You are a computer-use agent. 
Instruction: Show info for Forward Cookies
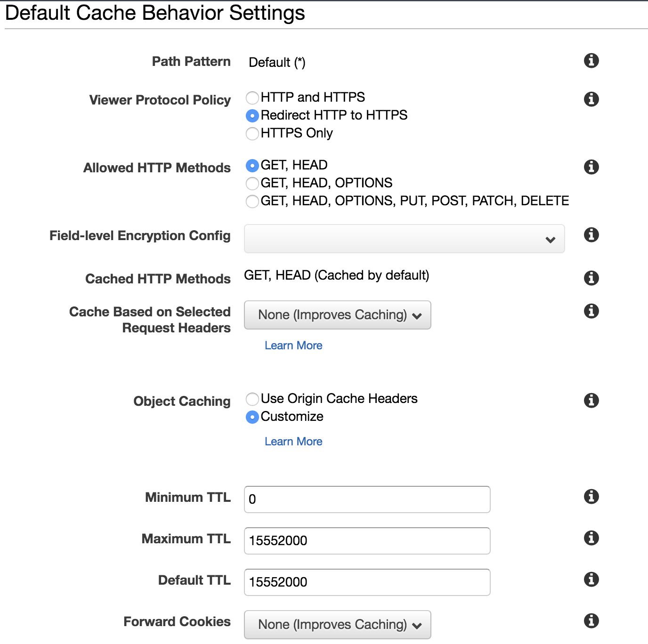tap(591, 621)
